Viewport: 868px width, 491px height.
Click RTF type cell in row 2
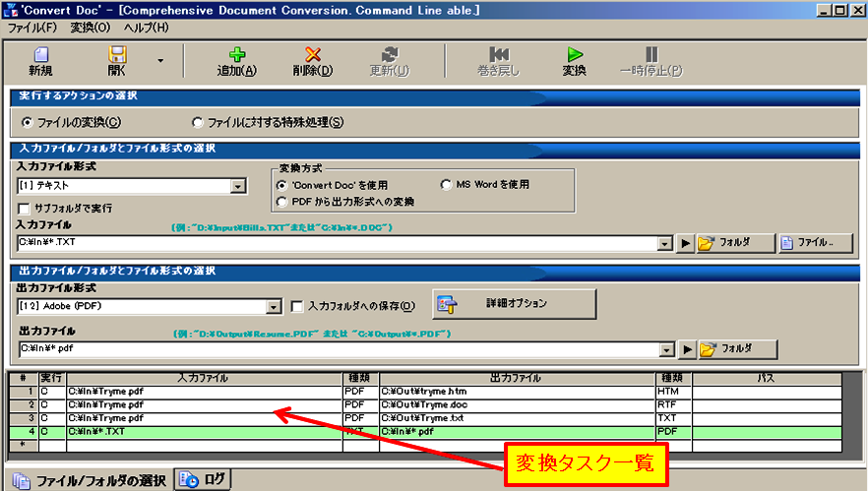pos(673,404)
